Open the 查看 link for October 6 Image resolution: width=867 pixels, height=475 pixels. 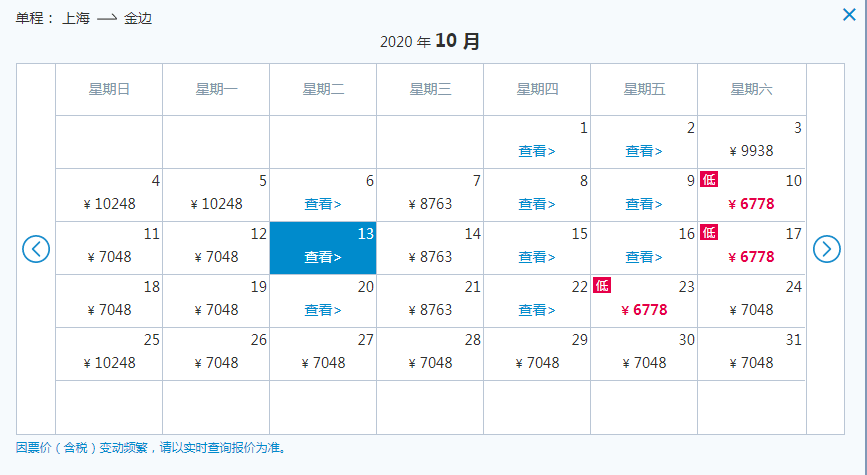point(323,204)
